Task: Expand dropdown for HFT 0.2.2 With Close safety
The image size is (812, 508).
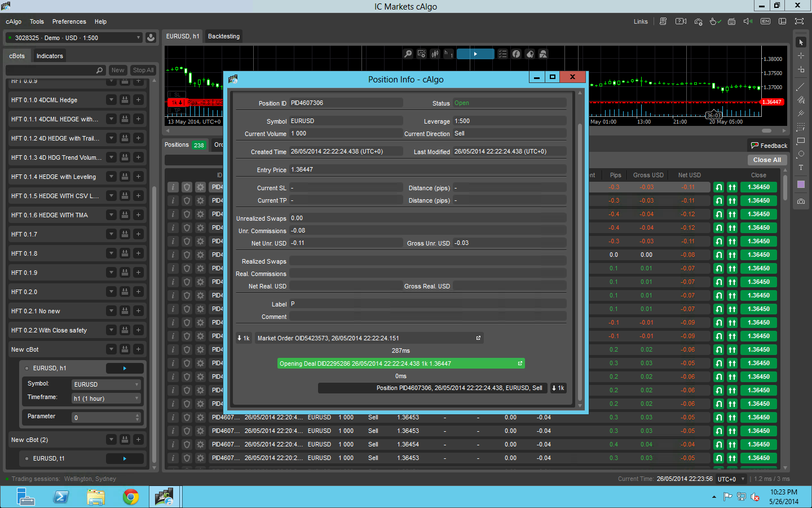Action: (111, 330)
